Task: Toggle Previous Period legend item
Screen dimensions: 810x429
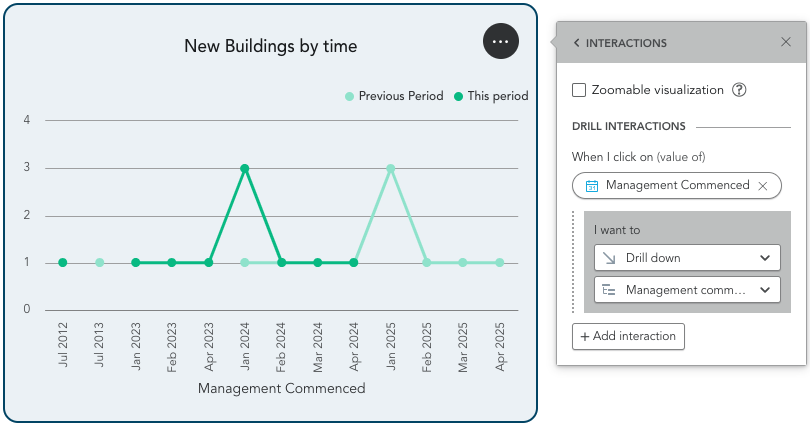Action: click(x=394, y=96)
